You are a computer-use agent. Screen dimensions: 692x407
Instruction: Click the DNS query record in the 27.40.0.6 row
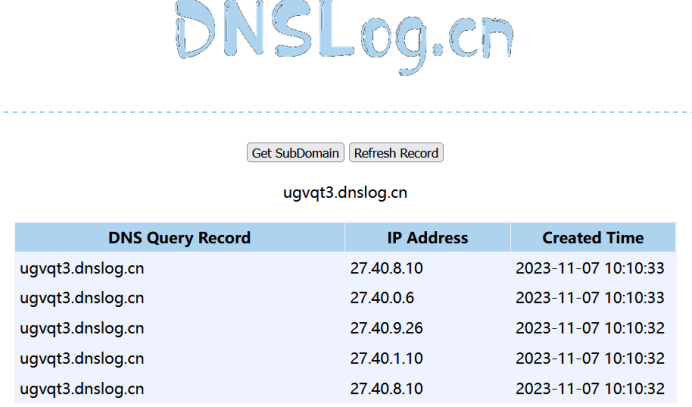[x=82, y=298]
